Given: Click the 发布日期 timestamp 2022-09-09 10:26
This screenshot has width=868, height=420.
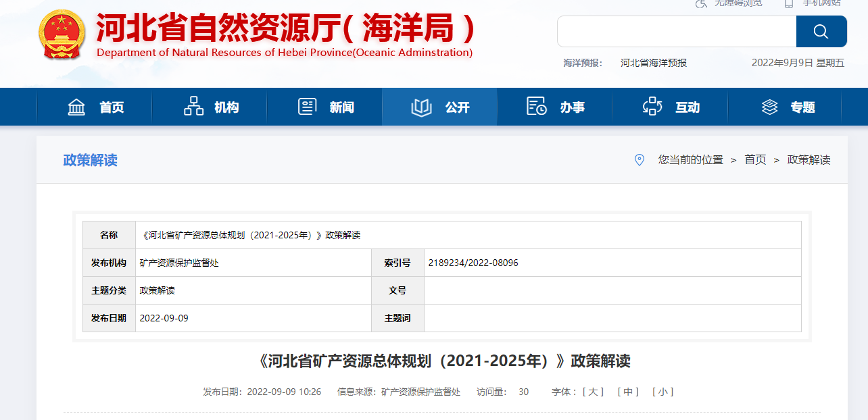Looking at the screenshot, I should click(x=284, y=392).
